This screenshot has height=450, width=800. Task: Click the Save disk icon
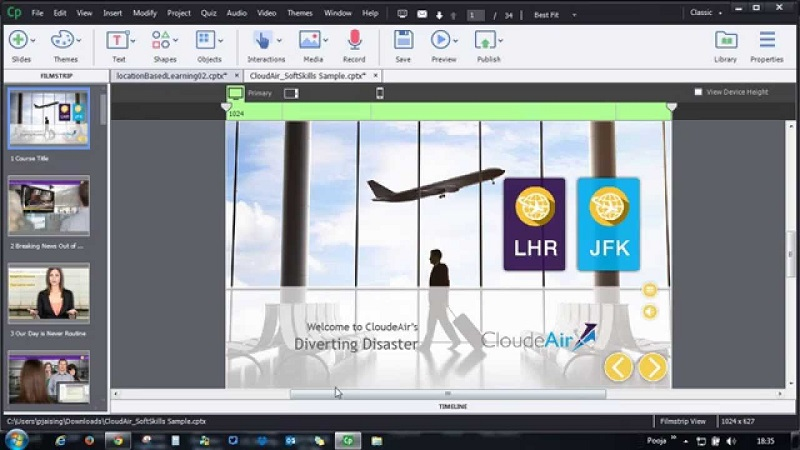click(403, 40)
